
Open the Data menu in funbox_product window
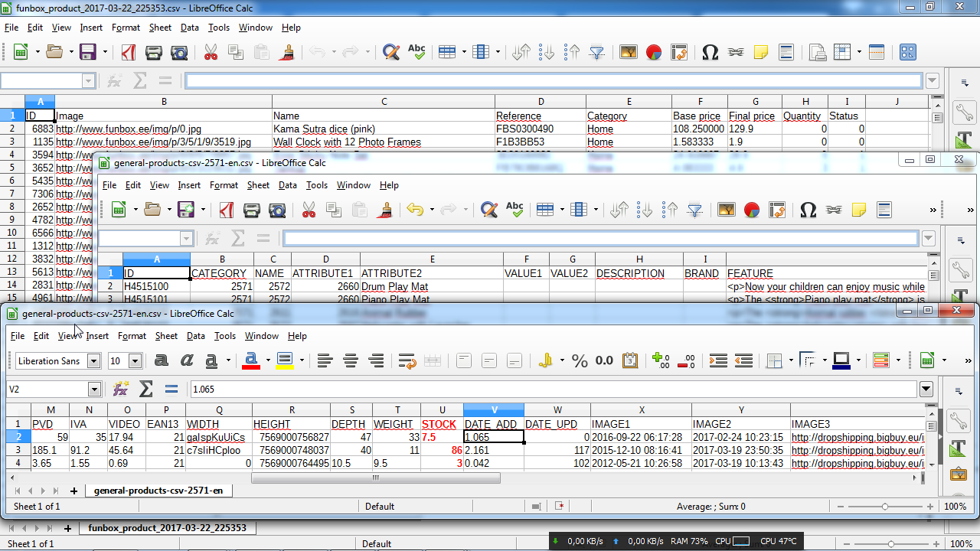(x=189, y=28)
